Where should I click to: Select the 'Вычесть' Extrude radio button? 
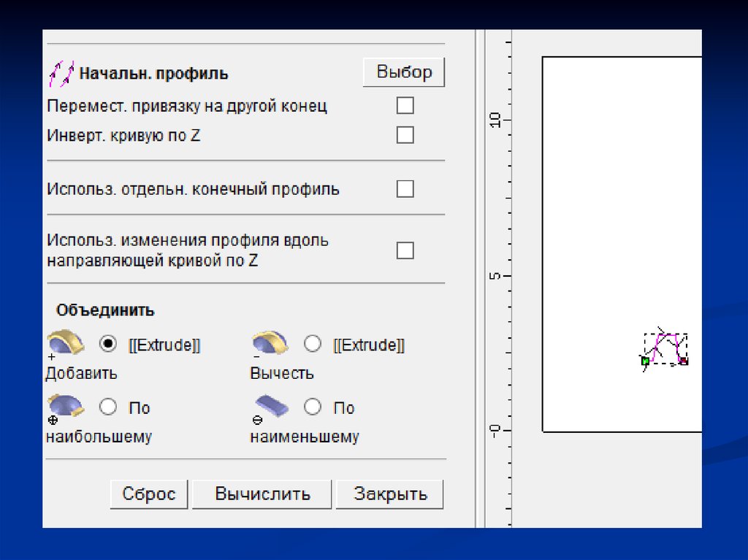313,344
